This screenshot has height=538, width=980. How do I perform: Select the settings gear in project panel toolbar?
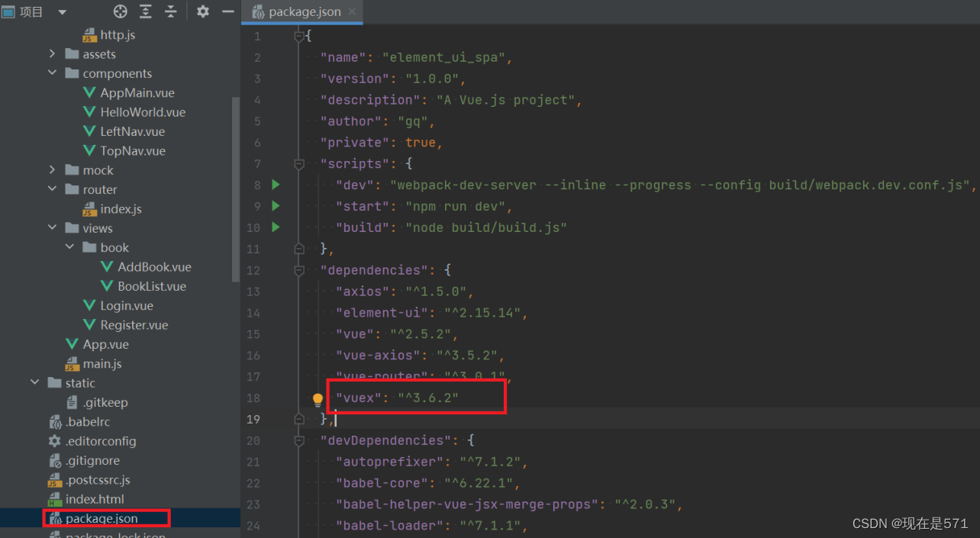202,11
